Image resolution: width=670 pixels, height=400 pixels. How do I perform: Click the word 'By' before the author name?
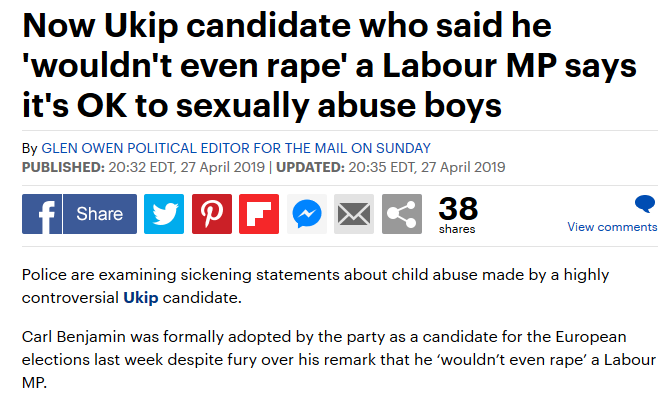tap(30, 149)
